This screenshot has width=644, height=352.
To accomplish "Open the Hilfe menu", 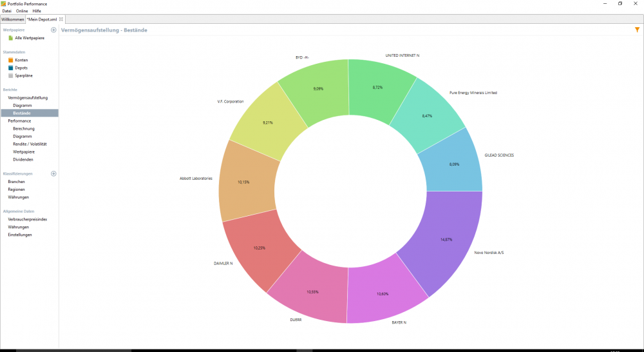I will 37,11.
